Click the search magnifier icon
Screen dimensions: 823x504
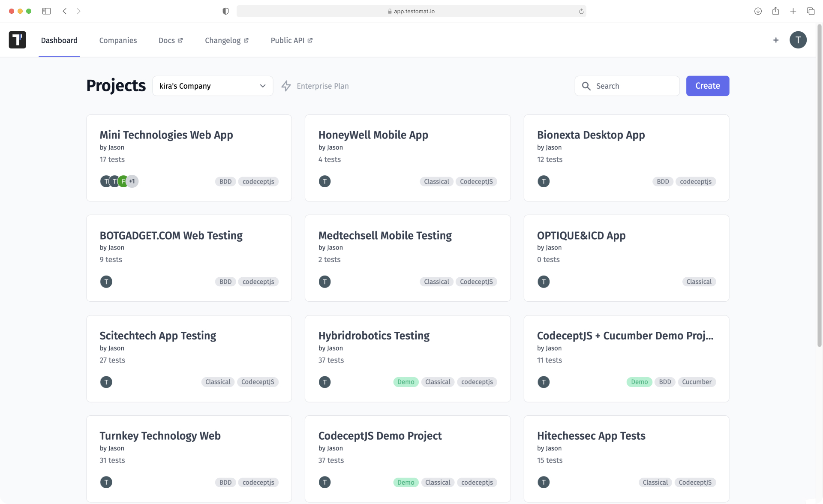(x=586, y=86)
